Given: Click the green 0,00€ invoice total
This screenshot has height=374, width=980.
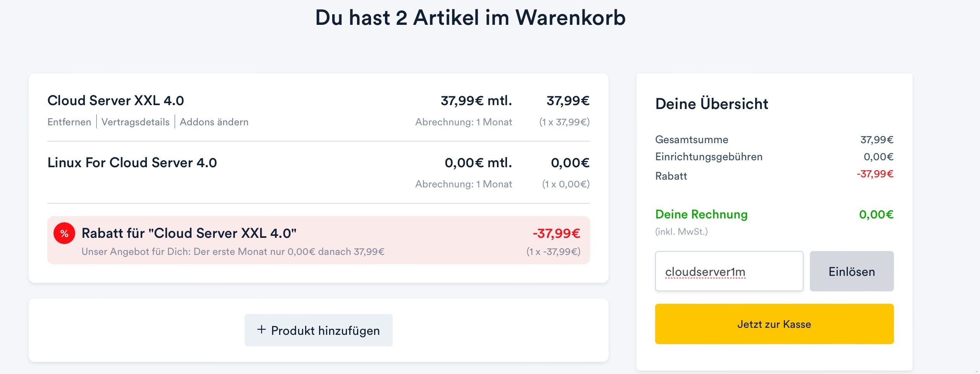Looking at the screenshot, I should point(876,215).
